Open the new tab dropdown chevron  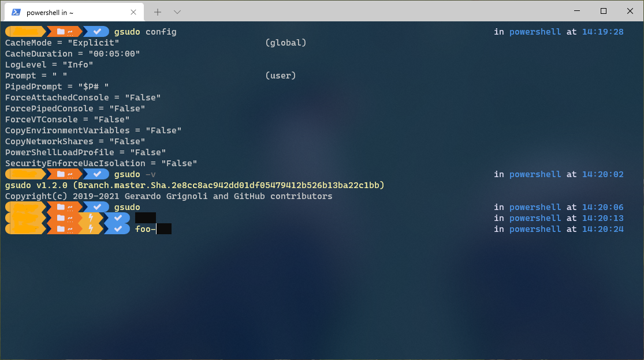click(x=177, y=12)
